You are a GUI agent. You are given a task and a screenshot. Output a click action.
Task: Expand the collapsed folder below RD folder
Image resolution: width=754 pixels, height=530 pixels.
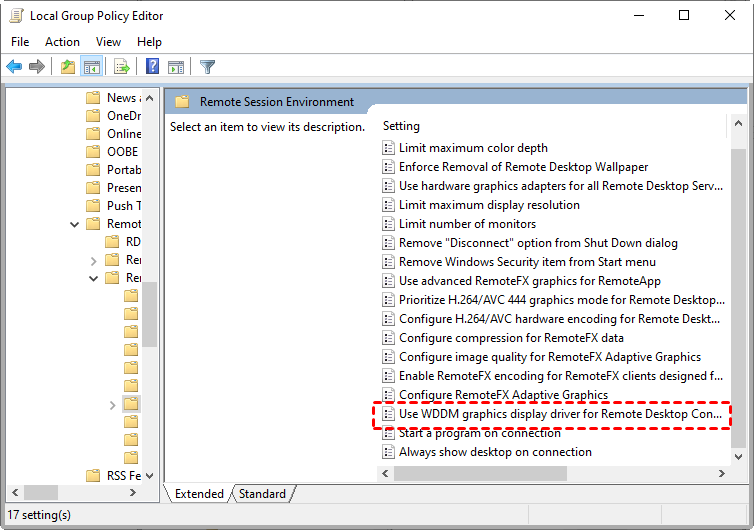[x=93, y=260]
